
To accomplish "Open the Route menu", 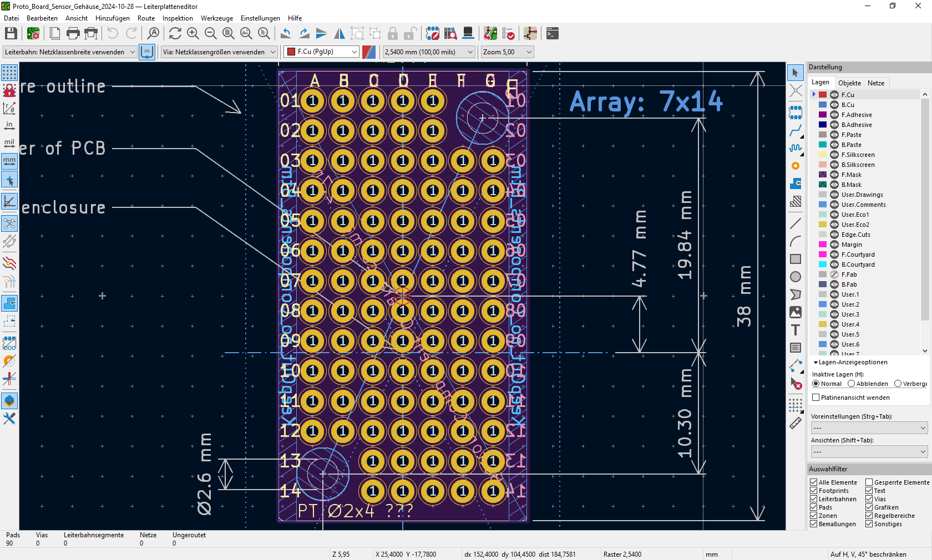I will click(146, 18).
